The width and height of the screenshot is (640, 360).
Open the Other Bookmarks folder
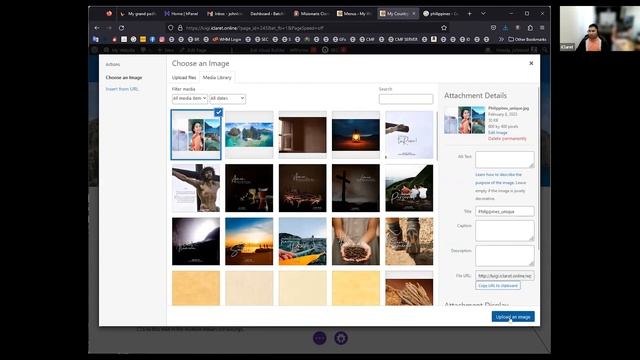(x=527, y=39)
